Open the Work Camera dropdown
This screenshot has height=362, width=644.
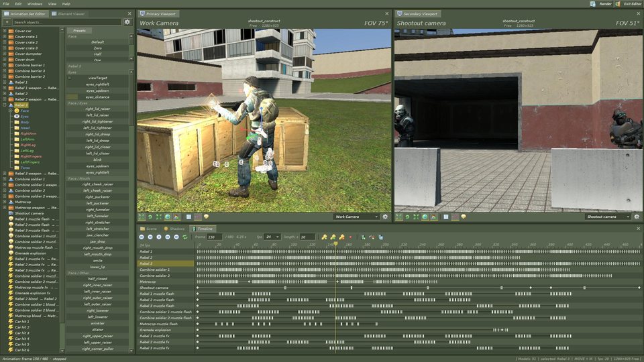pyautogui.click(x=356, y=217)
